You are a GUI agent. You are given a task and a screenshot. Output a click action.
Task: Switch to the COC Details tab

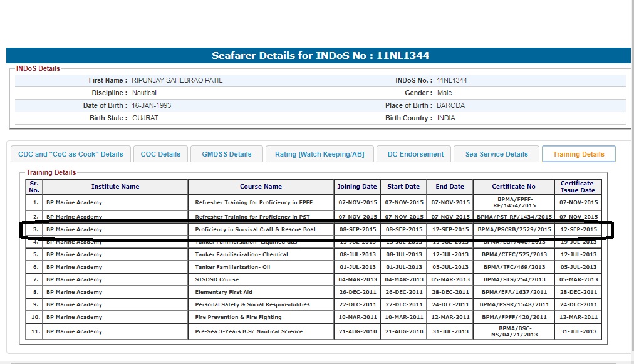(x=160, y=154)
